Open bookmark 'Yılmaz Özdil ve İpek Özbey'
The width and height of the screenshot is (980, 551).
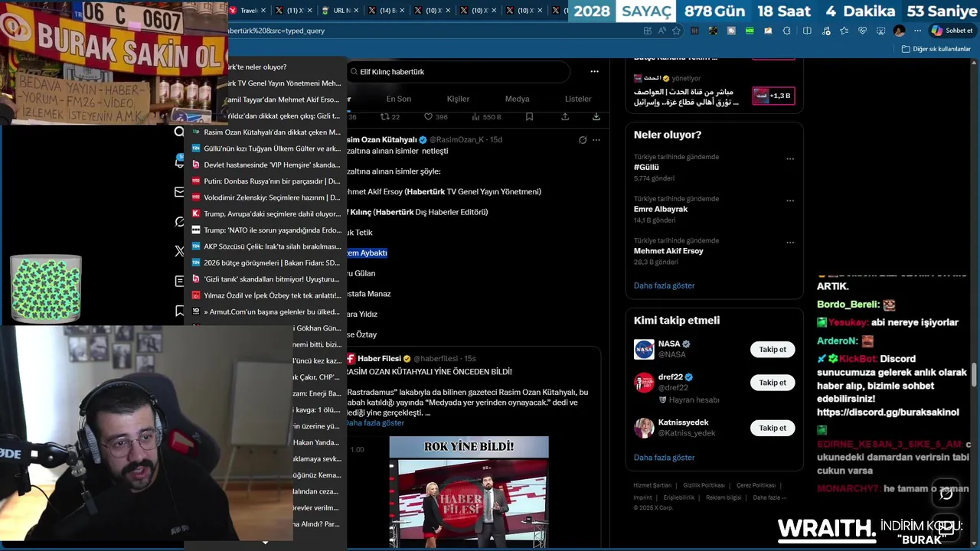266,295
